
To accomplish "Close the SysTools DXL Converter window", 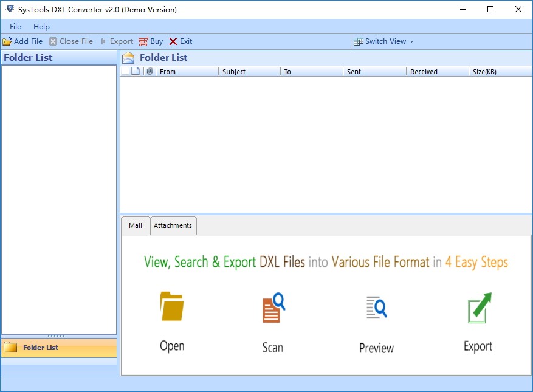I will pos(518,9).
